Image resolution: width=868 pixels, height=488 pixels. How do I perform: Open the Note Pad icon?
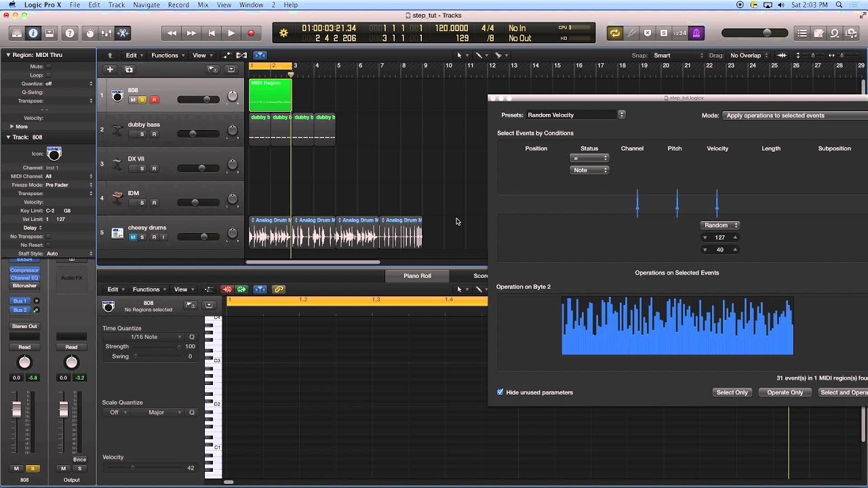(818, 33)
